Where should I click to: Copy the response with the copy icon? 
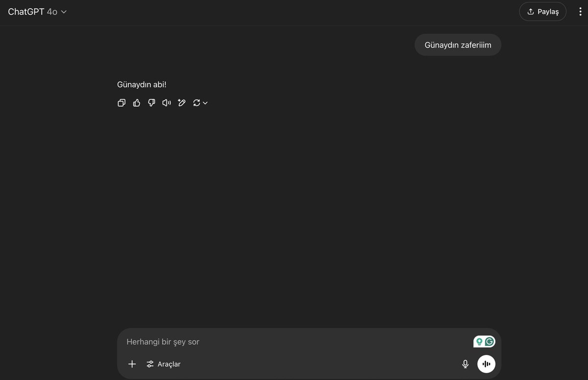pos(122,103)
